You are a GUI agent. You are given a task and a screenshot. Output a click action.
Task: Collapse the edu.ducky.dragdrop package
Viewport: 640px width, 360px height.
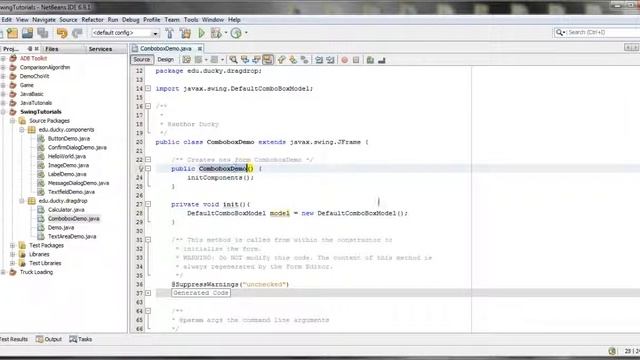tap(22, 201)
